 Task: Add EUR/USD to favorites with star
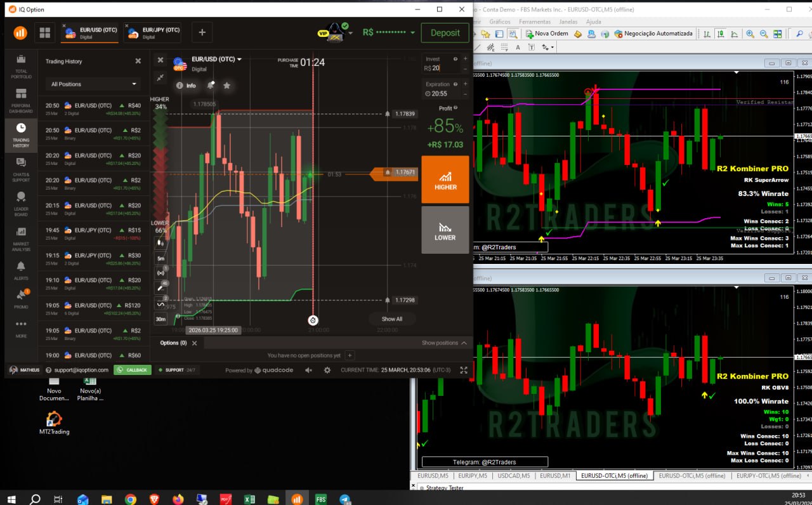tap(226, 86)
